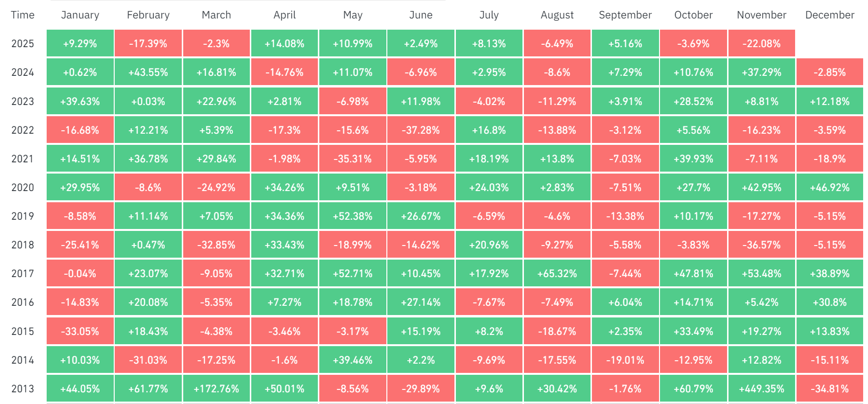The image size is (868, 404).
Task: Select the September 2016 cell showing +6.04%
Action: (625, 302)
